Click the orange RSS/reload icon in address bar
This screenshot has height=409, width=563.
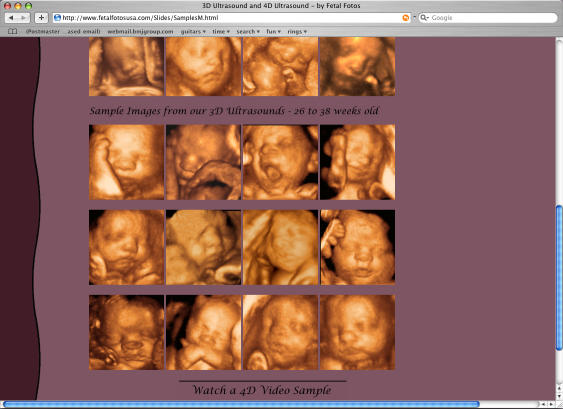(405, 18)
